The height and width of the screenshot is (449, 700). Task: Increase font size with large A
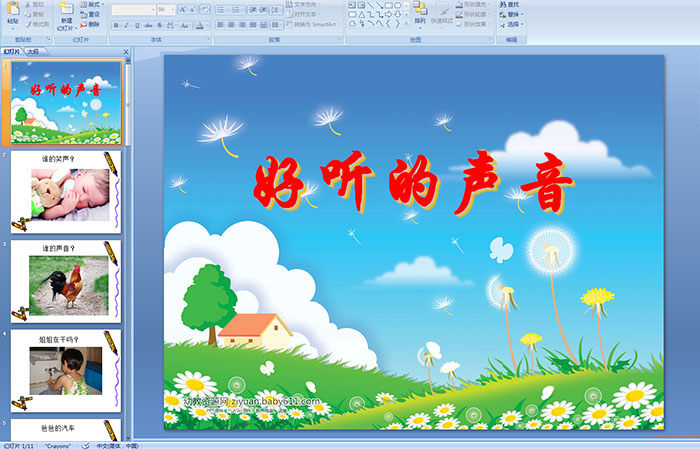click(x=183, y=9)
